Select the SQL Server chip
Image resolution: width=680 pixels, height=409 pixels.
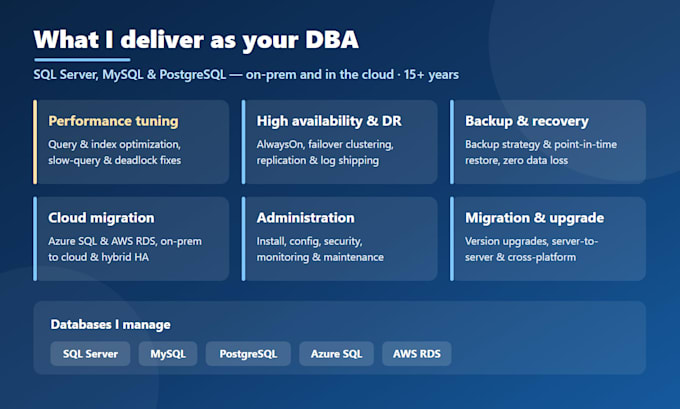[90, 354]
